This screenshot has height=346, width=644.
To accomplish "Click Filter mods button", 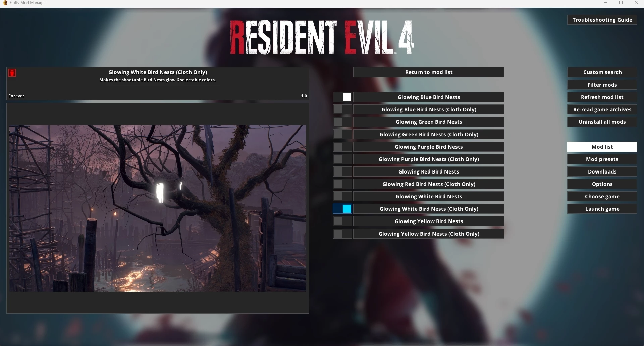I will (x=602, y=85).
